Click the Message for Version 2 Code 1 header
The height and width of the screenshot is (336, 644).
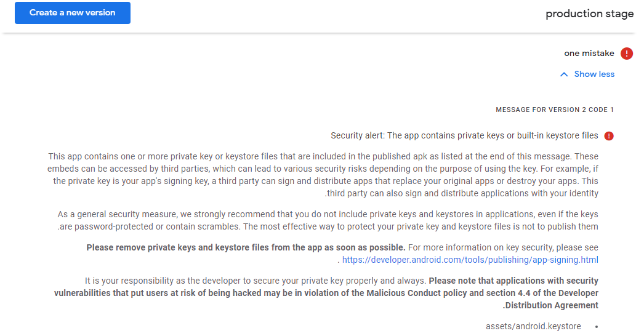(555, 110)
